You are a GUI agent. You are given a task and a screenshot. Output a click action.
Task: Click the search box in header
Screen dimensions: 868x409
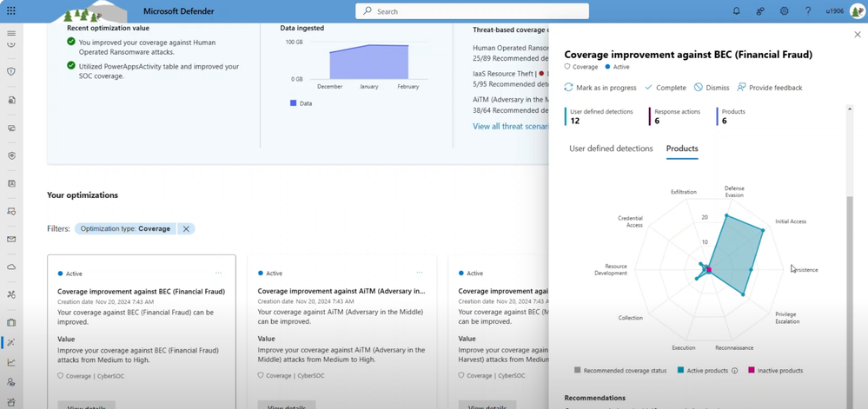(472, 11)
